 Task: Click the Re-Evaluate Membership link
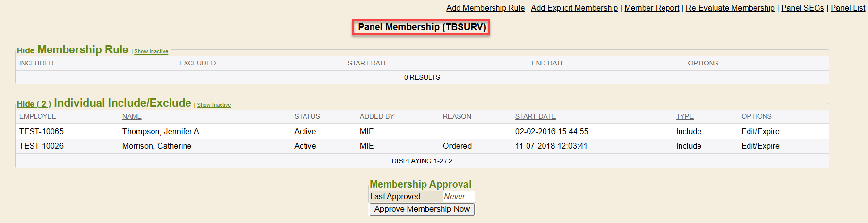click(730, 8)
